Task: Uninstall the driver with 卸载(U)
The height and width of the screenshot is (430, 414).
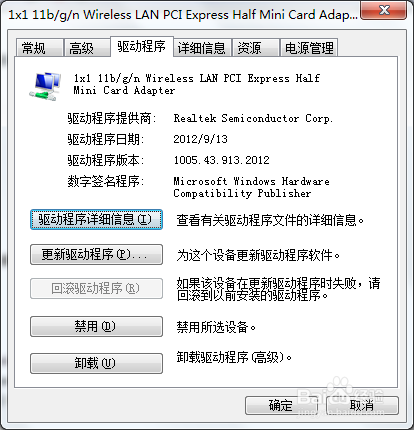Action: tap(96, 363)
